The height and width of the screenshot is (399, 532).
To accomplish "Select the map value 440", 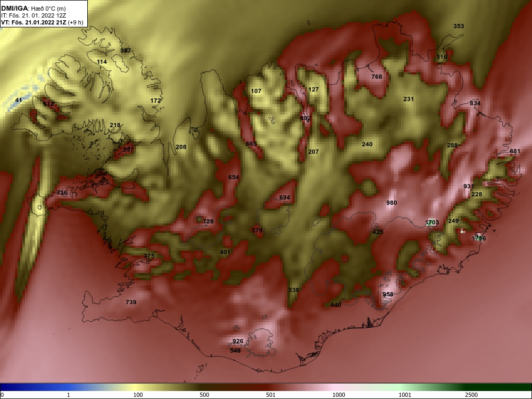I will (336, 305).
